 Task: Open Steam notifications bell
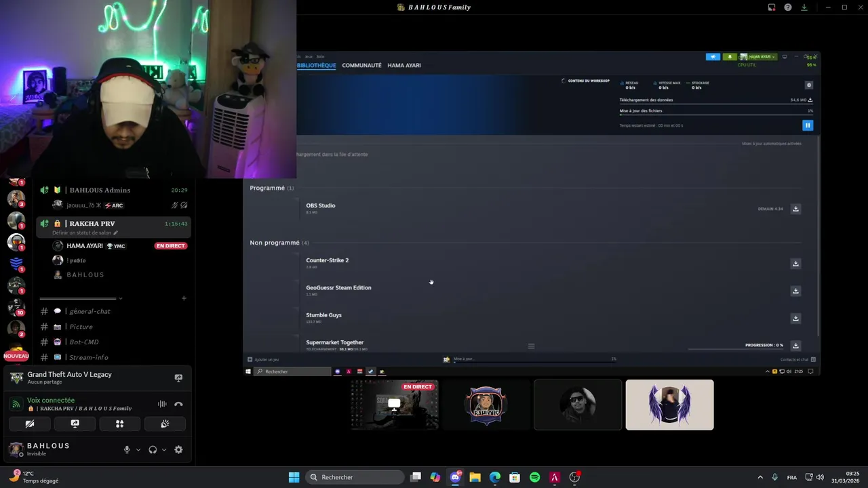[730, 57]
